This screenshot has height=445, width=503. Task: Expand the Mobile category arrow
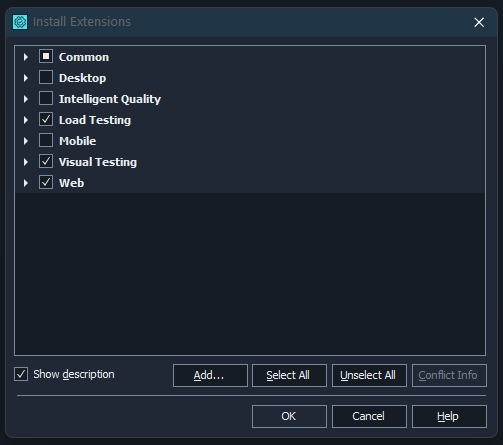26,141
